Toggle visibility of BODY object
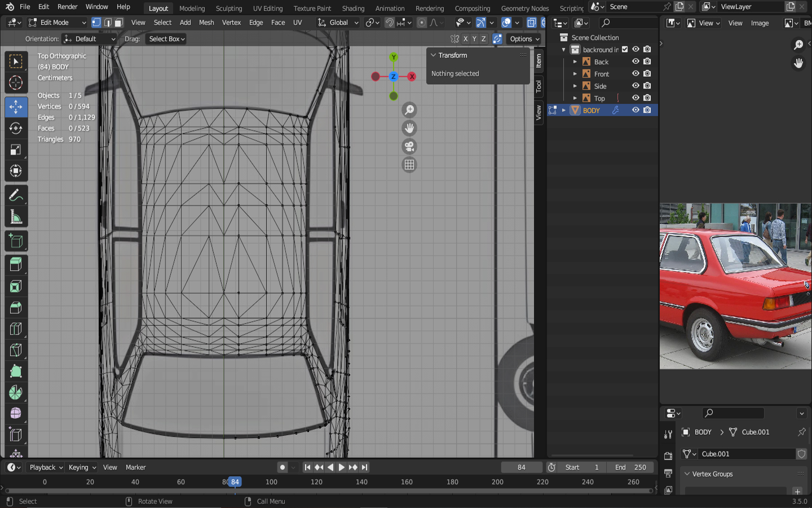The width and height of the screenshot is (812, 508). click(x=636, y=110)
